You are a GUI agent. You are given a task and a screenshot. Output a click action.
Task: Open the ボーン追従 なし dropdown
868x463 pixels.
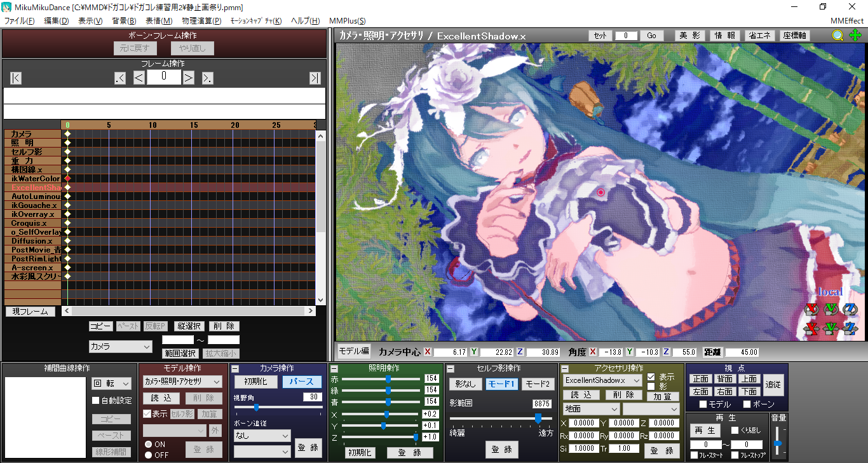[262, 436]
